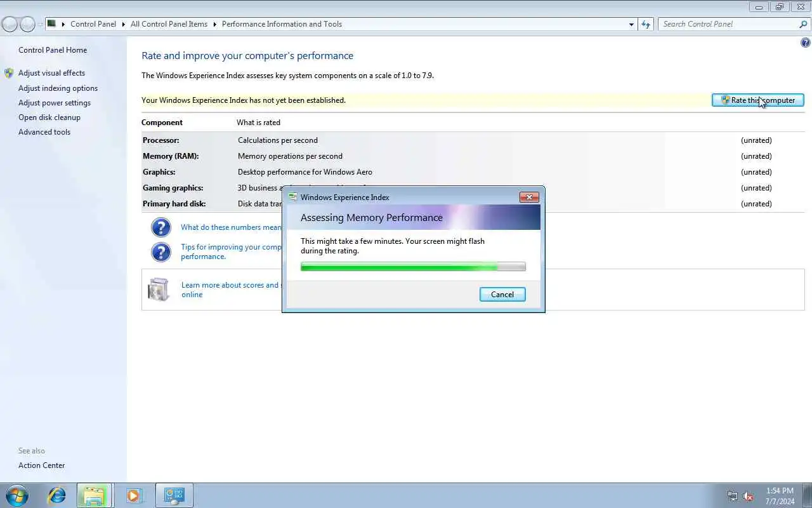812x508 pixels.
Task: Open help with blue question mark icon
Action: pyautogui.click(x=806, y=43)
